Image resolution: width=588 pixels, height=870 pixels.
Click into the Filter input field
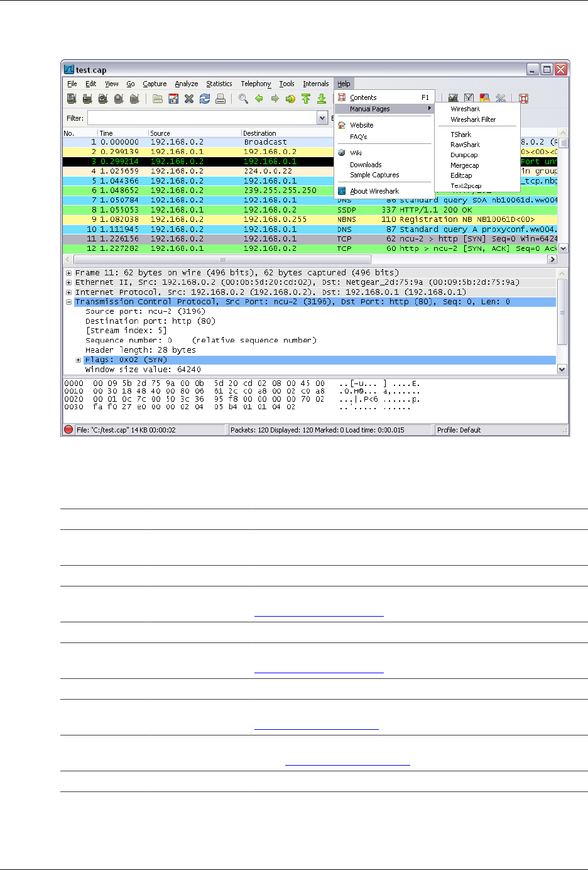coord(202,118)
